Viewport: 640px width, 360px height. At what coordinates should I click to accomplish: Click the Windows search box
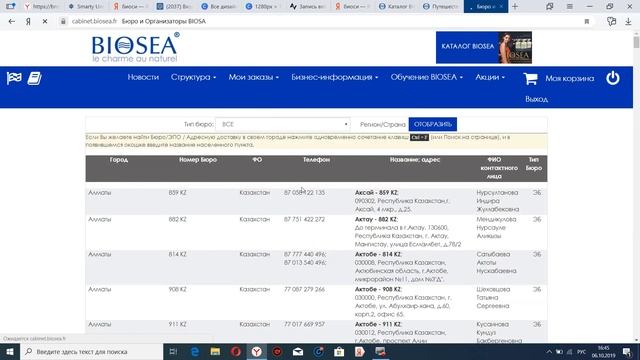(x=91, y=351)
